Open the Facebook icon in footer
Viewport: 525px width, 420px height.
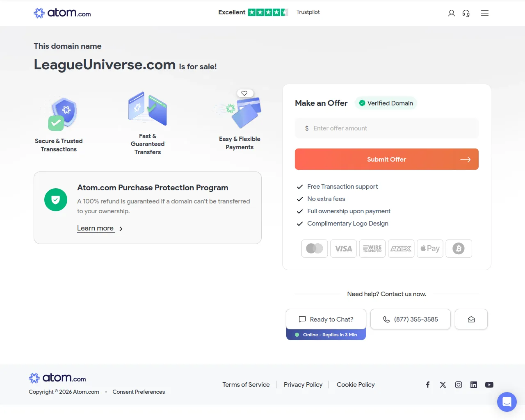[x=427, y=385]
